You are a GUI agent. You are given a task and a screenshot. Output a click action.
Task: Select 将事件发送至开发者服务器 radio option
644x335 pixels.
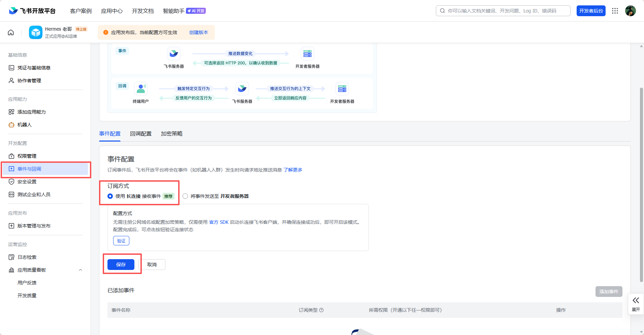pos(185,196)
